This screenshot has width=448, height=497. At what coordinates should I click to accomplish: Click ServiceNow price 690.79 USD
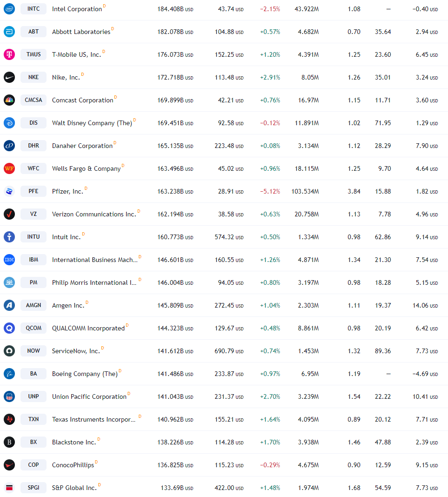(x=229, y=351)
